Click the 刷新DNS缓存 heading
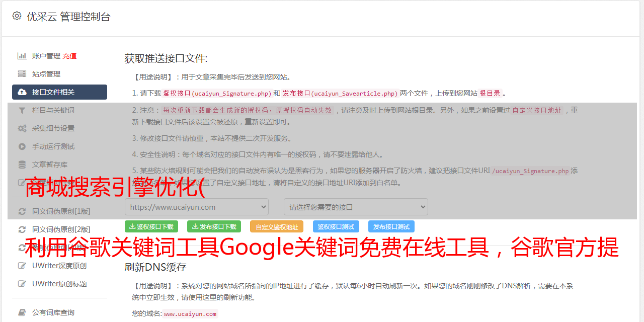This screenshot has width=644, height=322. [155, 267]
